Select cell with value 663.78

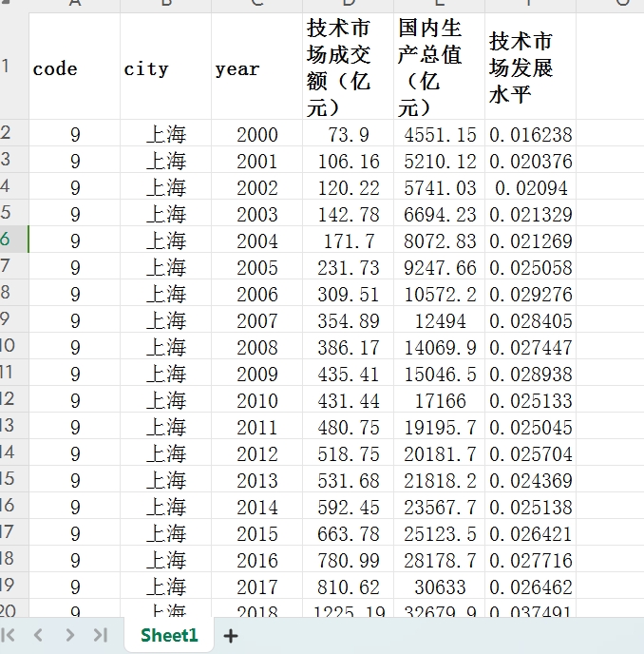coord(348,533)
